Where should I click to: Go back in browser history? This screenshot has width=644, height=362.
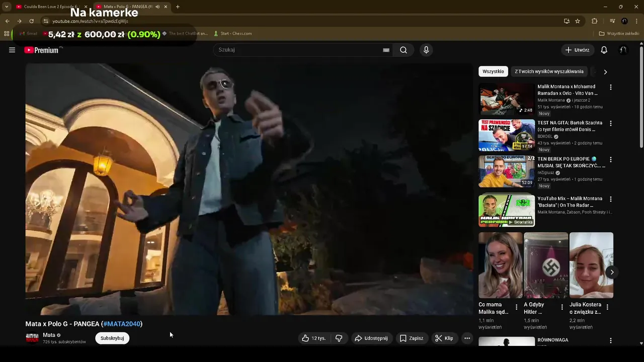point(7,21)
